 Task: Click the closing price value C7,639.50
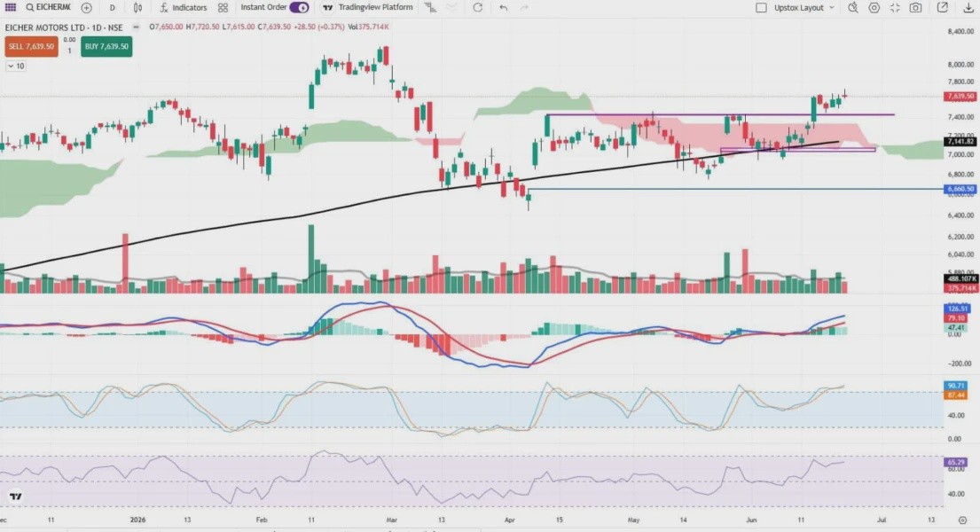(276, 27)
